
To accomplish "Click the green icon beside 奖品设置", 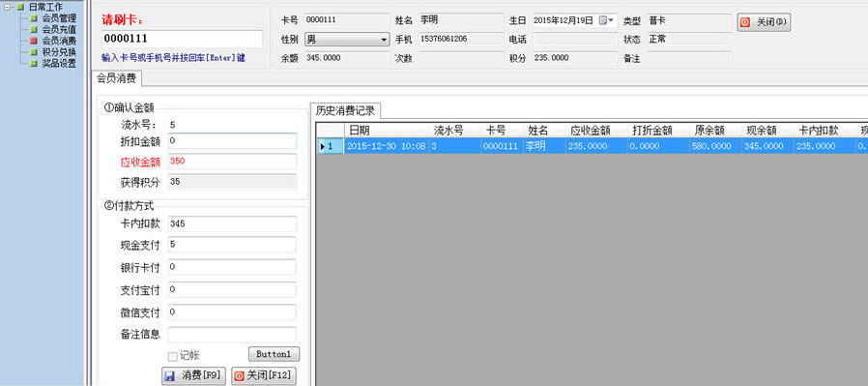I will [34, 63].
